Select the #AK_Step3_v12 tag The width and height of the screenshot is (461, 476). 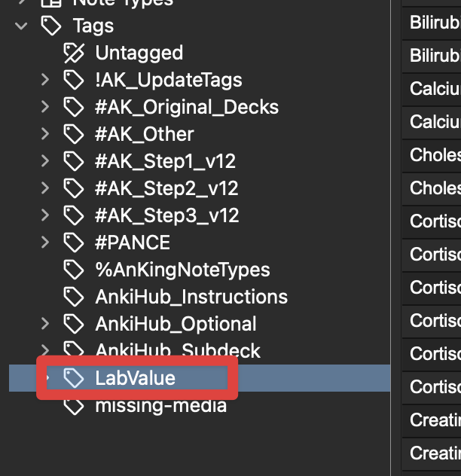click(166, 215)
